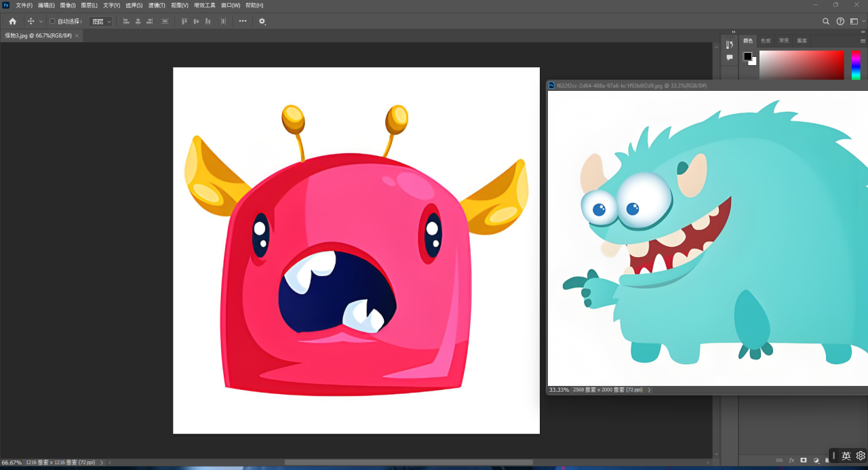
Task: Select the Move tool icon
Action: pyautogui.click(x=31, y=21)
